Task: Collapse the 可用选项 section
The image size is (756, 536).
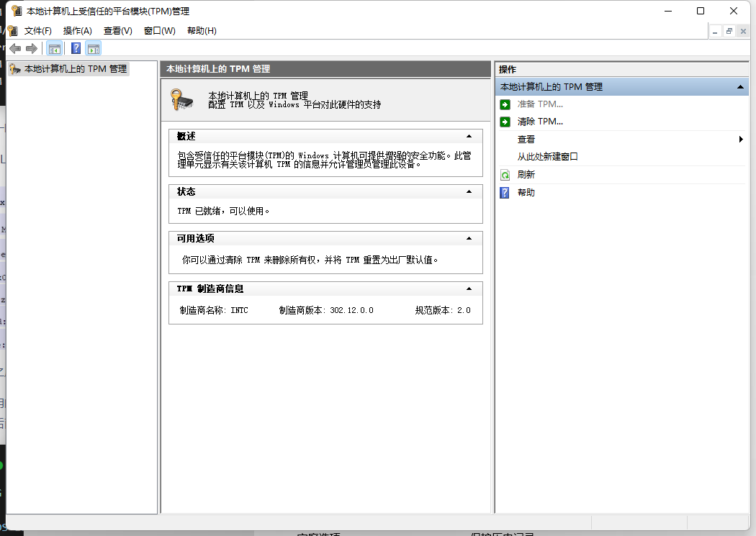Action: point(469,238)
